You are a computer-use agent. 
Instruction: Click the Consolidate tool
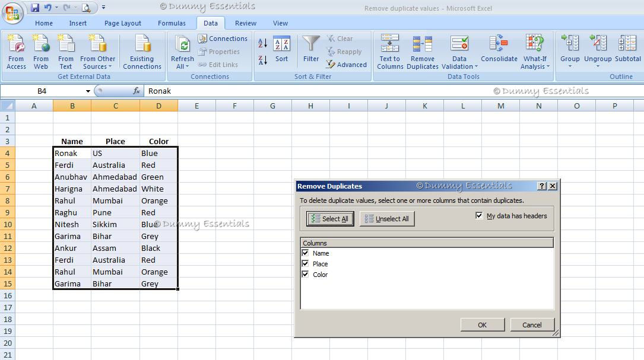click(x=499, y=49)
